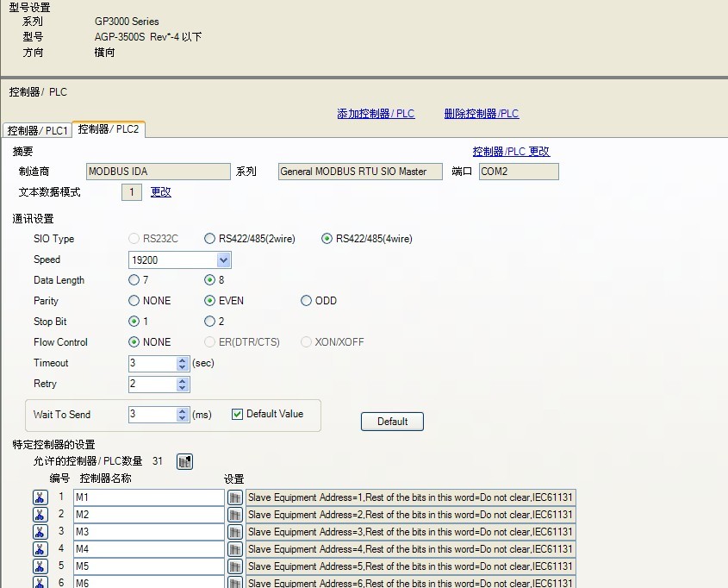Increase the Timeout value with up arrow

tap(183, 360)
